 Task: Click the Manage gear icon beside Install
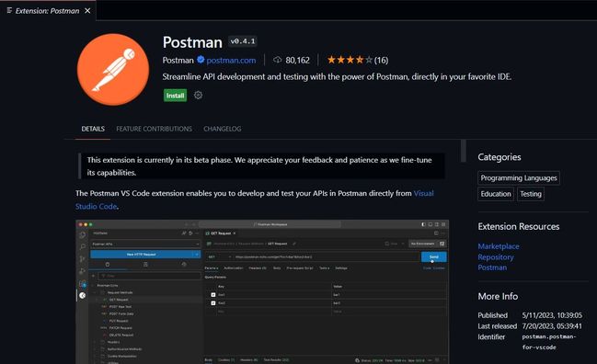pyautogui.click(x=198, y=95)
